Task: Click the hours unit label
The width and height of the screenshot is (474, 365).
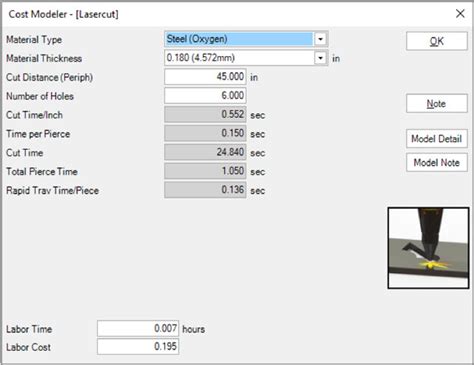Action: (x=193, y=329)
